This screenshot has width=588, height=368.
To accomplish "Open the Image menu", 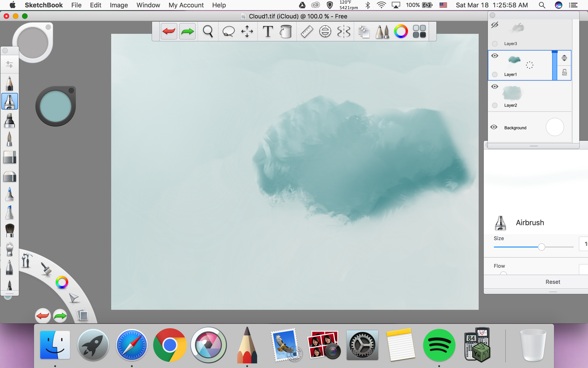I will point(119,5).
